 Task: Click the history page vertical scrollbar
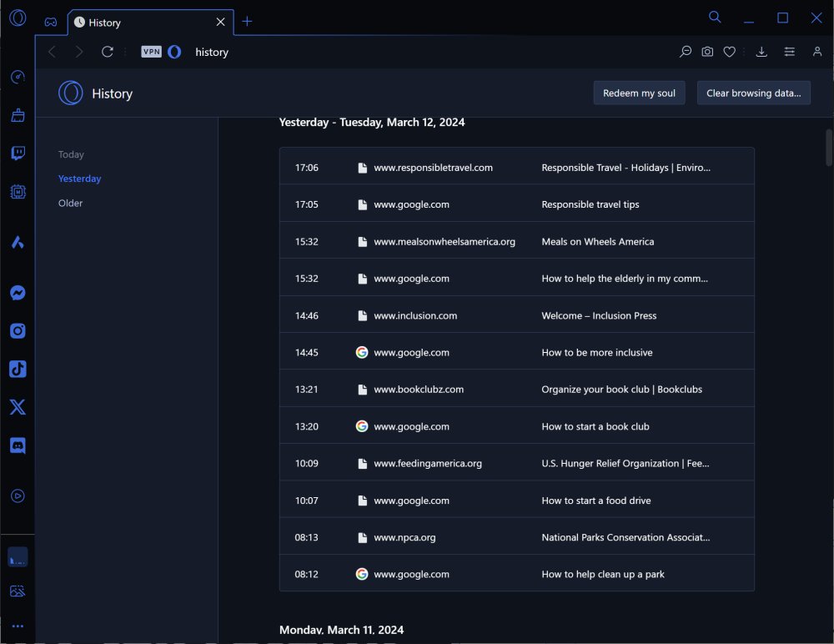pos(828,147)
